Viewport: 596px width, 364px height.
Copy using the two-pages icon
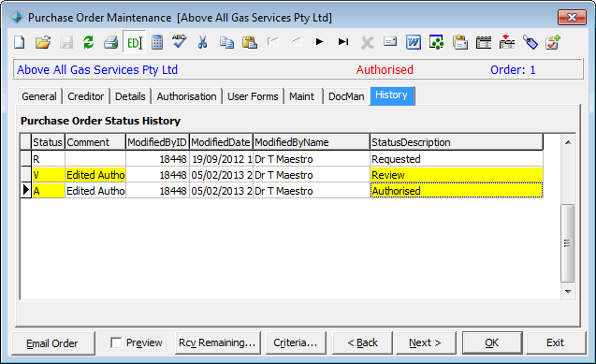click(x=226, y=42)
